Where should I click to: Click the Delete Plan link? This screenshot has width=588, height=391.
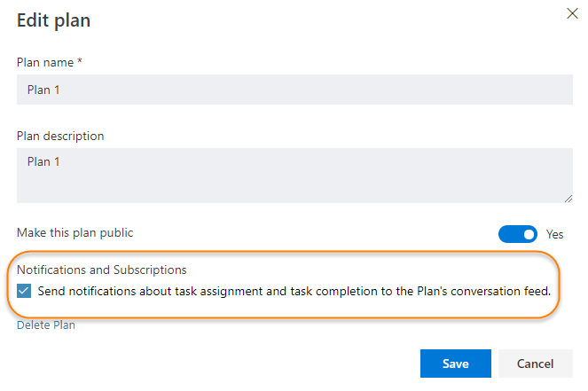46,325
